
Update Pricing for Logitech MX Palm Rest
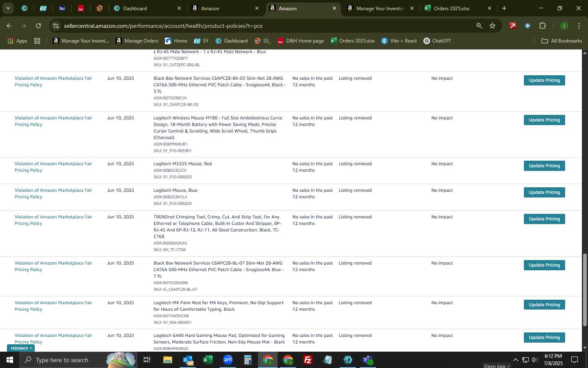point(544,305)
